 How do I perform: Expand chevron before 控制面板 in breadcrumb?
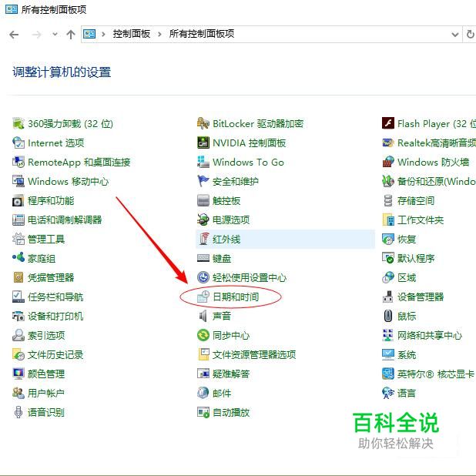[x=103, y=34]
